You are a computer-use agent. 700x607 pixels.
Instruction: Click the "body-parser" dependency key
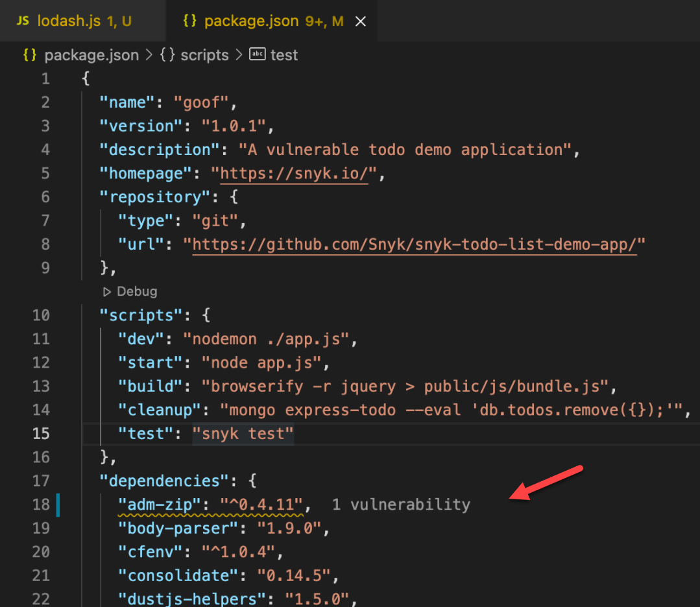coord(178,528)
